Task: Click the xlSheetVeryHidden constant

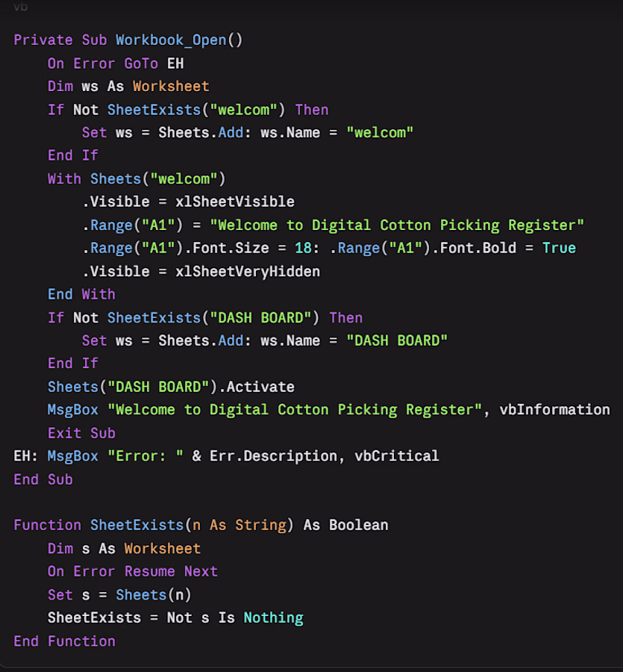Action: click(x=248, y=271)
